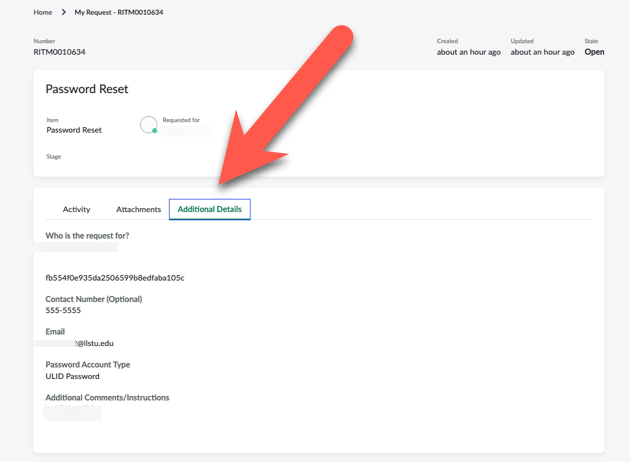
Task: Open the My Request - RITM0010634 breadcrumb
Action: (118, 13)
